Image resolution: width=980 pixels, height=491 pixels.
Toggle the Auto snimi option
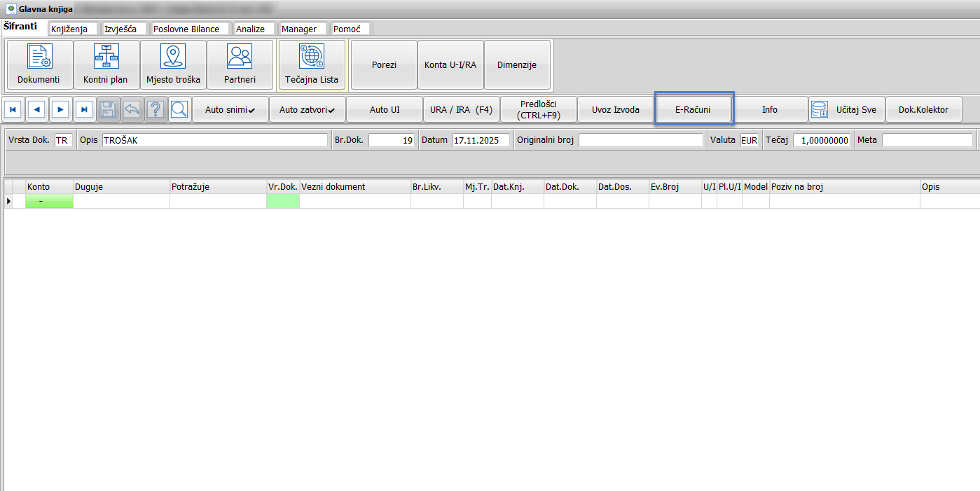point(230,110)
